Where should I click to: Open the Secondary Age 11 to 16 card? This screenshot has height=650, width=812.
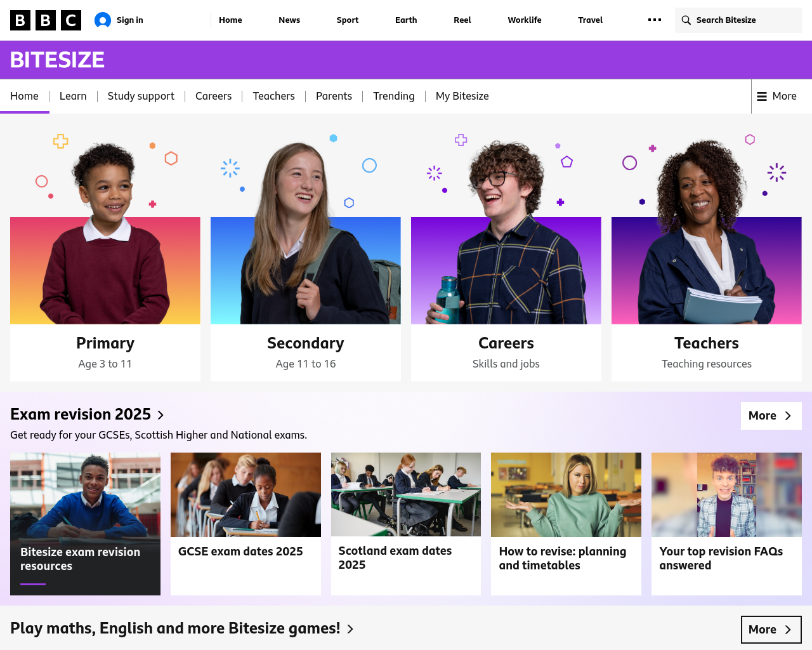pos(306,258)
